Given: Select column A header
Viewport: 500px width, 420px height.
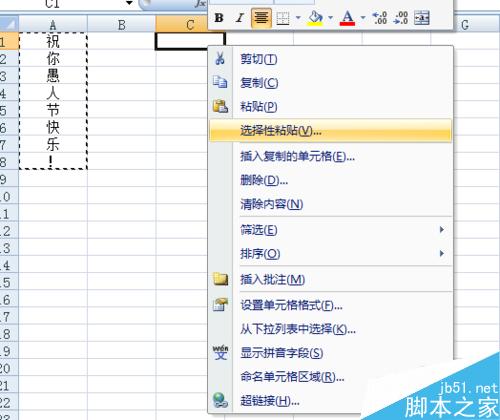Looking at the screenshot, I should click(x=53, y=24).
